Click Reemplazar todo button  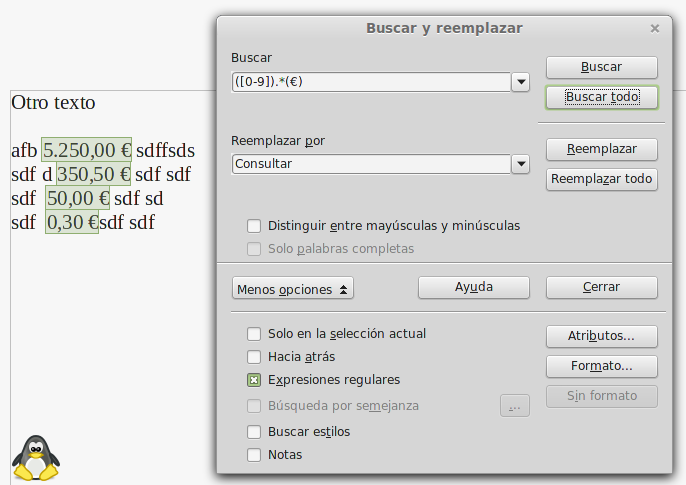(602, 179)
